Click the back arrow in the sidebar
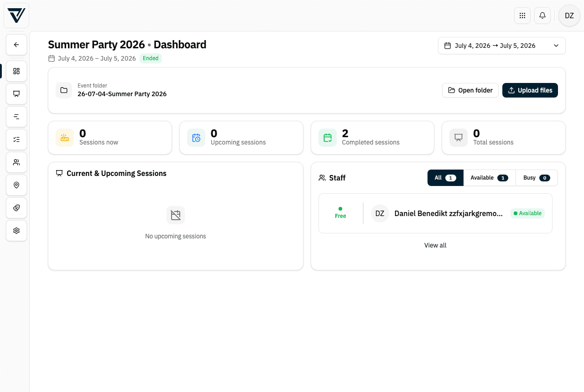The width and height of the screenshot is (584, 392). (16, 45)
